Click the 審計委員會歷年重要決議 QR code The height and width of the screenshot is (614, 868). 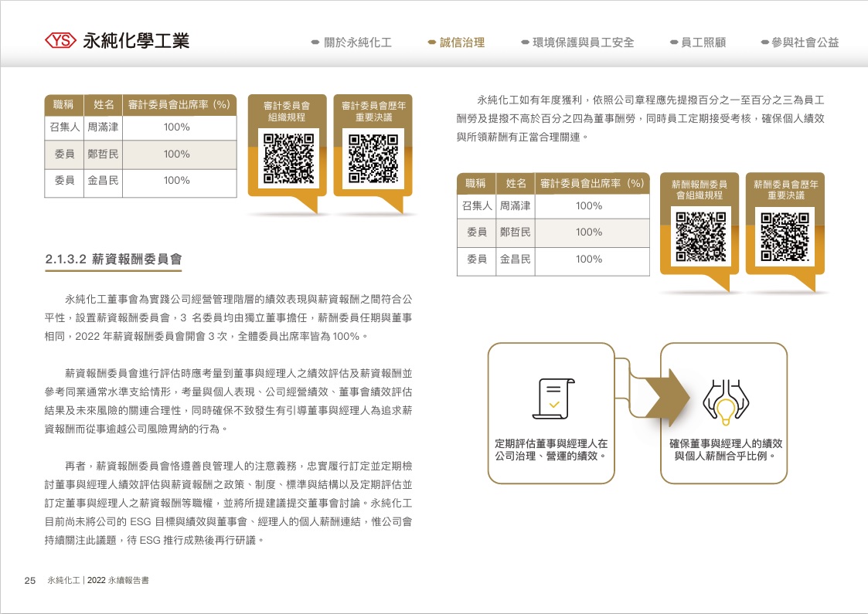(373, 158)
